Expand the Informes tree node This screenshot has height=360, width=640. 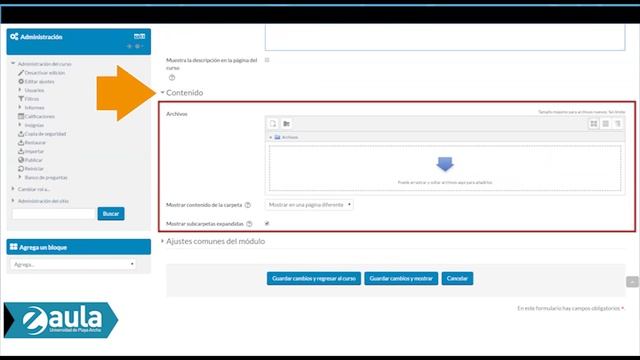(20, 107)
